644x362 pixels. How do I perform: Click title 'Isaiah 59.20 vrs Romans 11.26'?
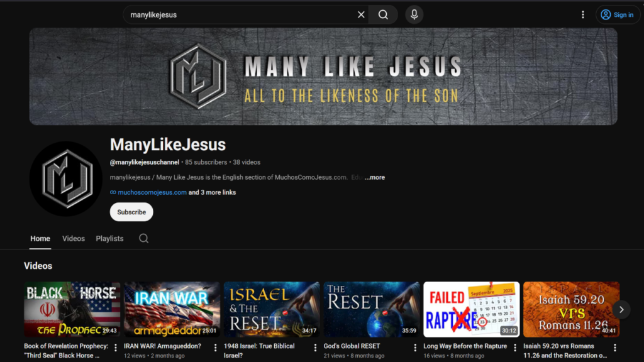click(565, 351)
